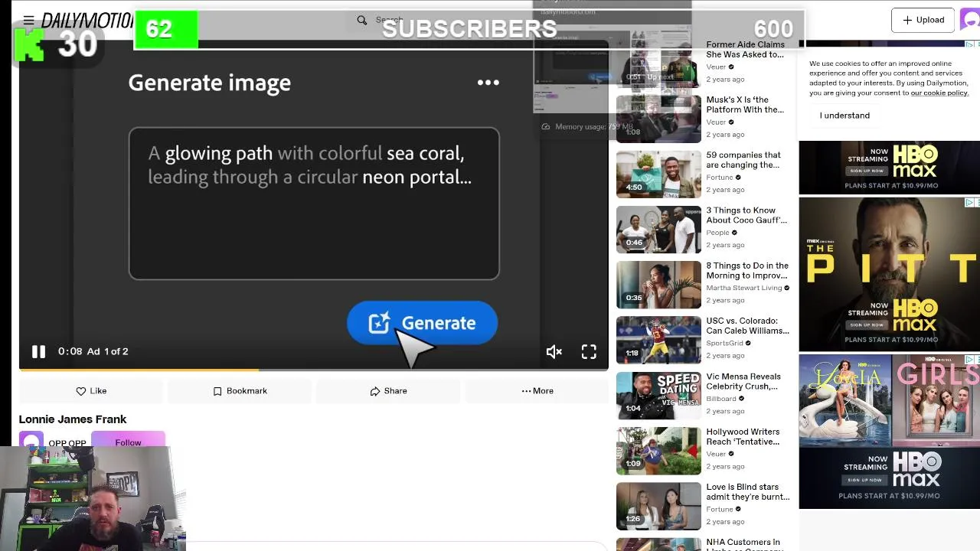Open AdChoices icon on the Girls ad
Image resolution: width=980 pixels, height=551 pixels.
coord(969,359)
